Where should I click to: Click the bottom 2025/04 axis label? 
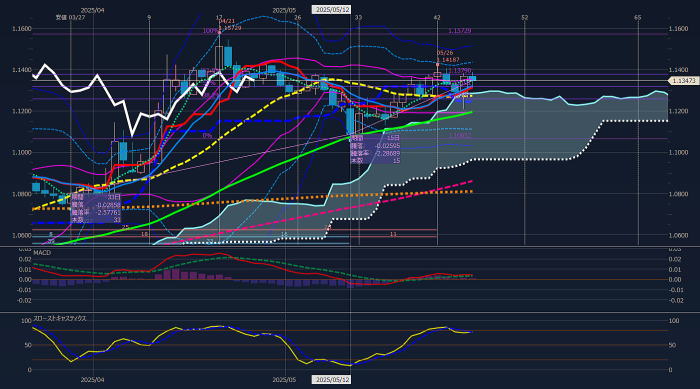pyautogui.click(x=92, y=380)
